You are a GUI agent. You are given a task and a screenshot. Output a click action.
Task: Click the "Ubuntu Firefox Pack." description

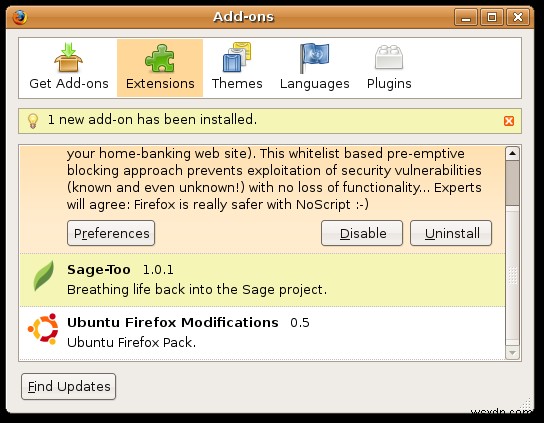pyautogui.click(x=131, y=342)
